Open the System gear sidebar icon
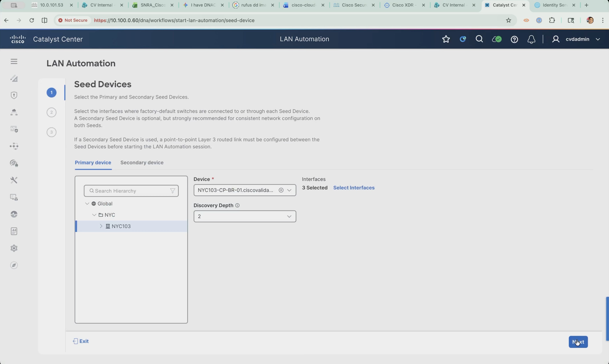Screen dimensions: 609x364 coord(14,248)
